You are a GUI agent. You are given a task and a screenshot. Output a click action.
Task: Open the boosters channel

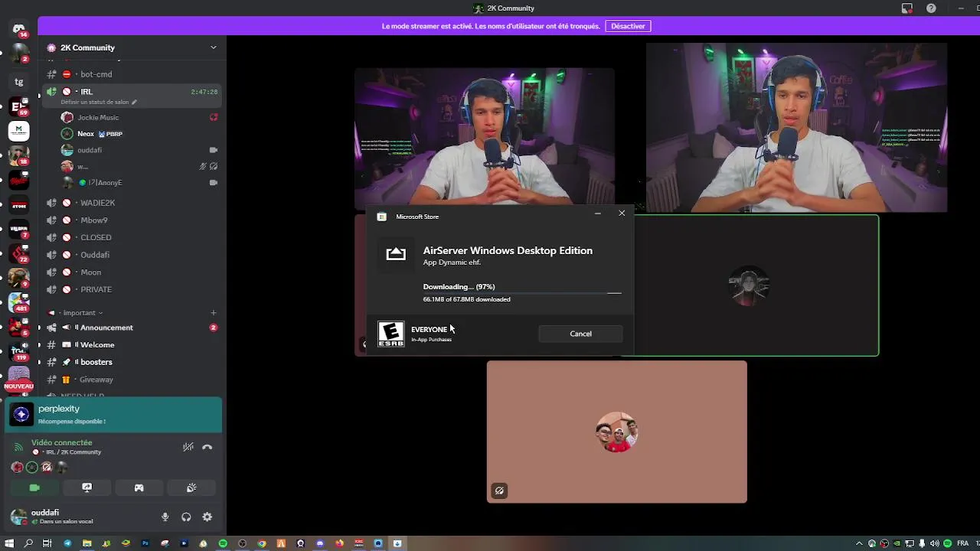click(132, 362)
